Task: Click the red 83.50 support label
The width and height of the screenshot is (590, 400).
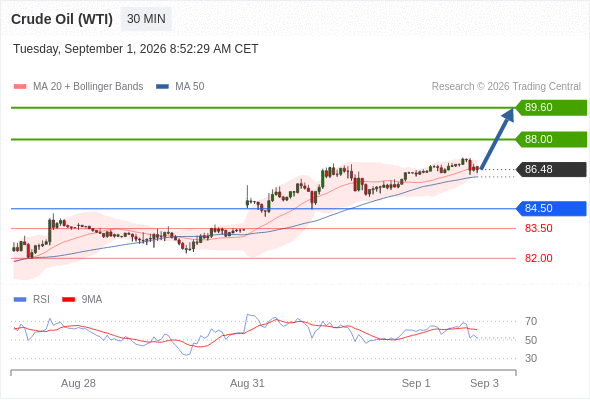Action: [x=538, y=228]
